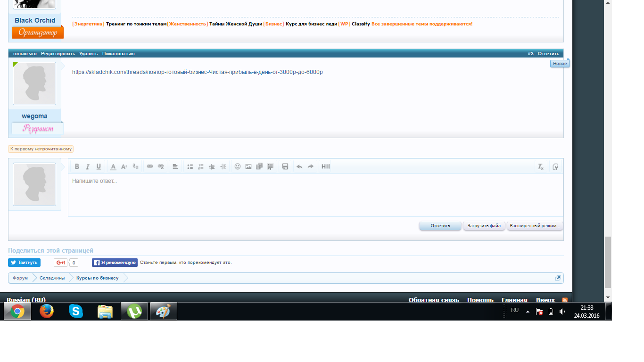The image size is (644, 362).
Task: Go to 'Курсы по бизнесу' in the breadcrumb
Action: point(98,278)
